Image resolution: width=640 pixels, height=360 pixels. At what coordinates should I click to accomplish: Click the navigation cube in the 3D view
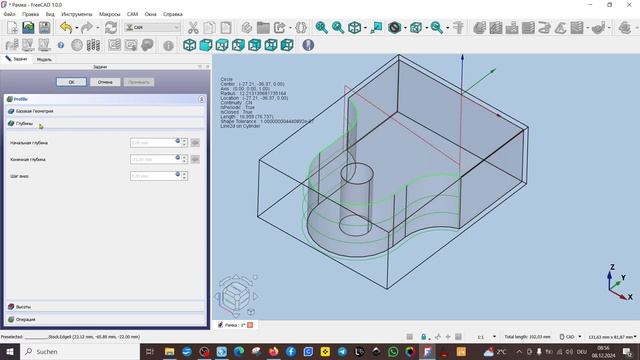click(x=236, y=297)
